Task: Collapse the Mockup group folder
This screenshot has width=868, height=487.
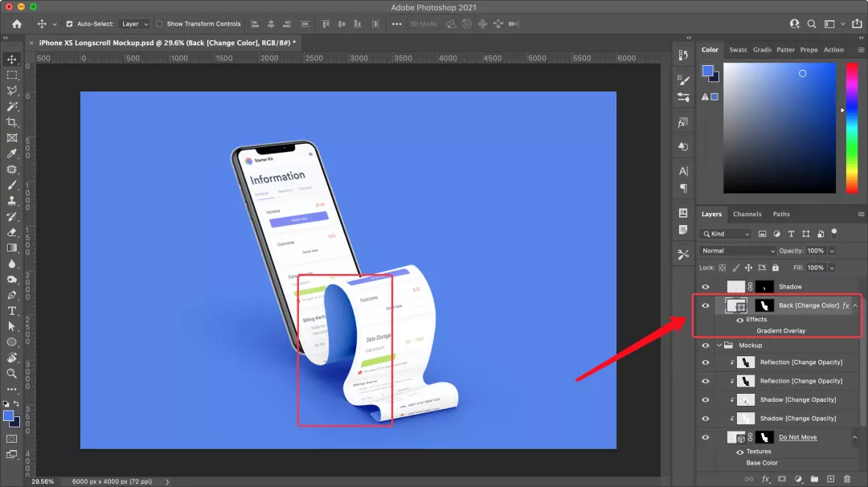Action: pos(719,346)
